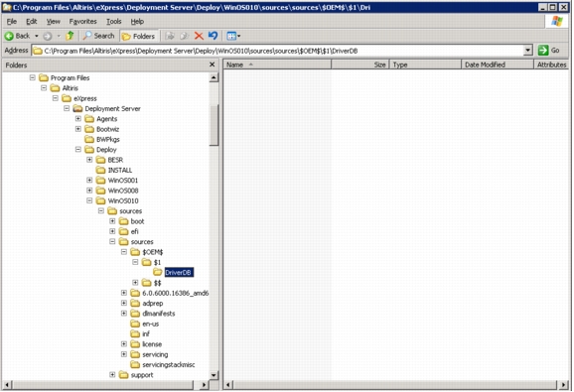Click file list horizontal scroll right arrow

coord(563,385)
